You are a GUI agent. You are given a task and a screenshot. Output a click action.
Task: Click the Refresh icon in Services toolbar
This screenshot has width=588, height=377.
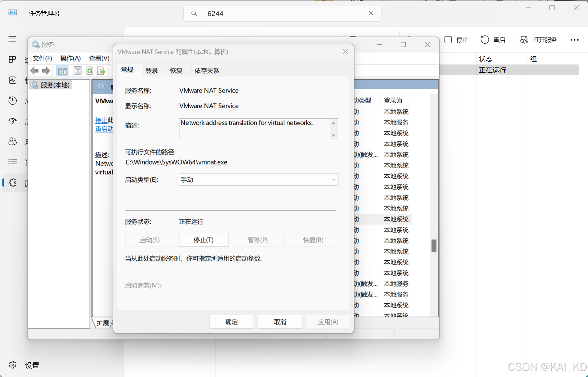90,71
